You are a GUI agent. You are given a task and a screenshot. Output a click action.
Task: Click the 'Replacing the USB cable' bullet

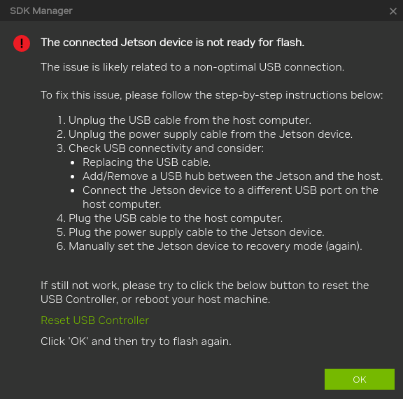(146, 162)
